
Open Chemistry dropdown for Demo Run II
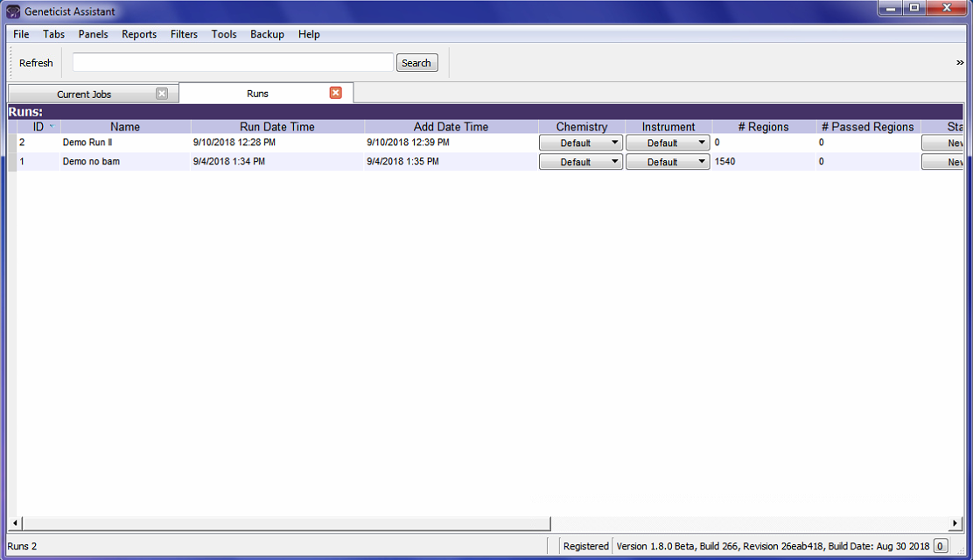(581, 143)
